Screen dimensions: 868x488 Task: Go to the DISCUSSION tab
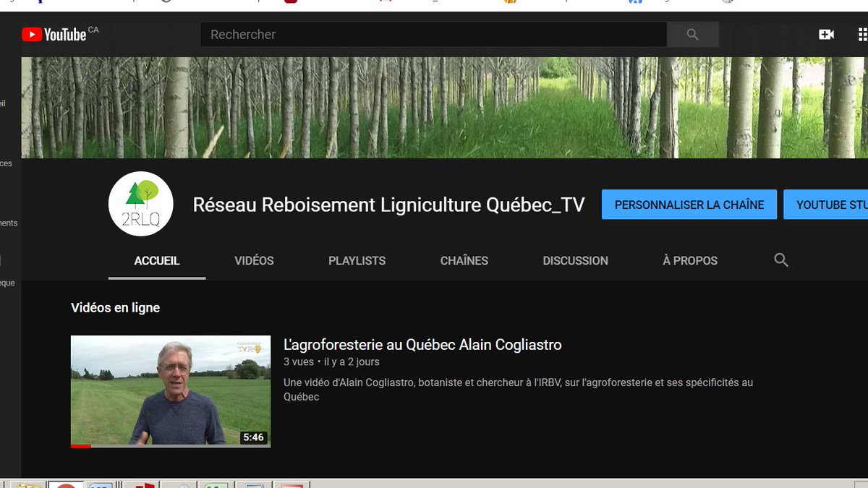pyautogui.click(x=576, y=261)
